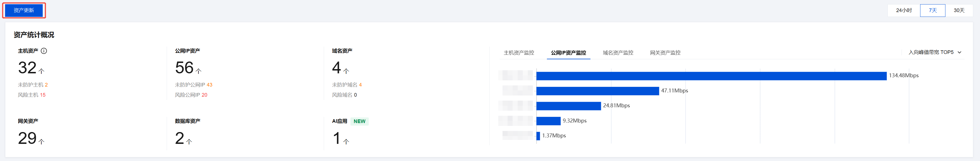Open the 网关资产监控 tab
Viewport: 980px width, 161px height.
click(665, 53)
